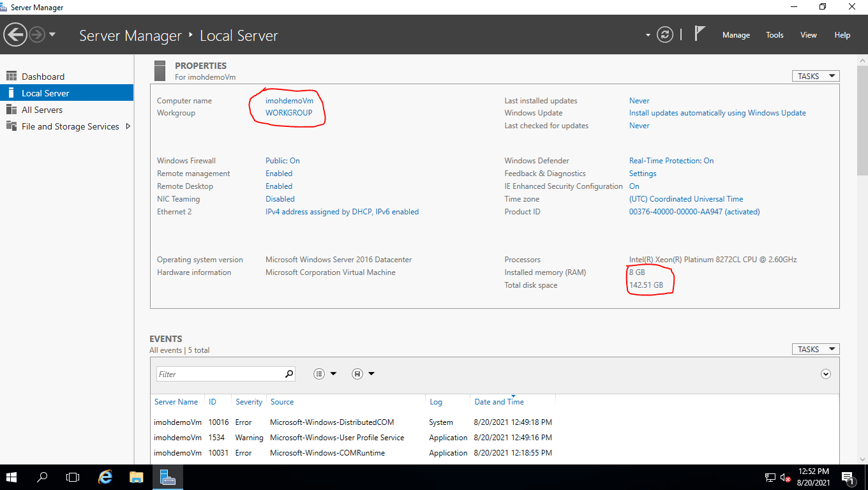Image resolution: width=868 pixels, height=490 pixels.
Task: Click the network icon in system tray
Action: click(x=770, y=477)
